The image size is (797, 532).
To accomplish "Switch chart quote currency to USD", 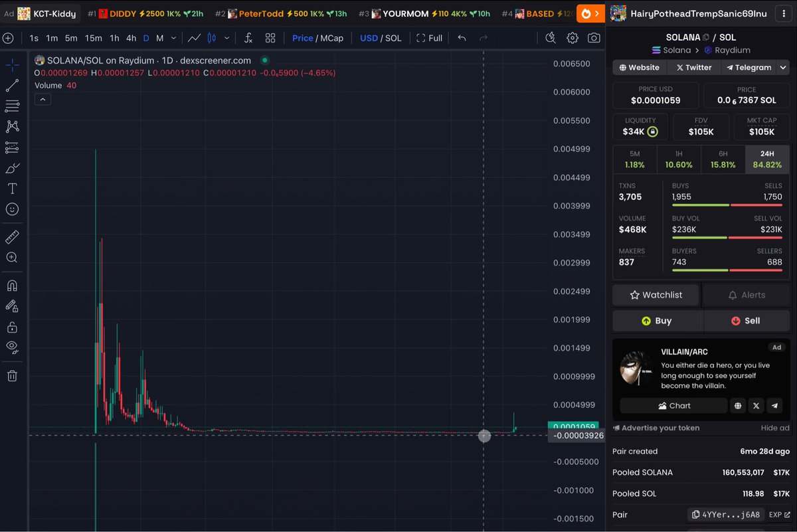I will point(369,38).
